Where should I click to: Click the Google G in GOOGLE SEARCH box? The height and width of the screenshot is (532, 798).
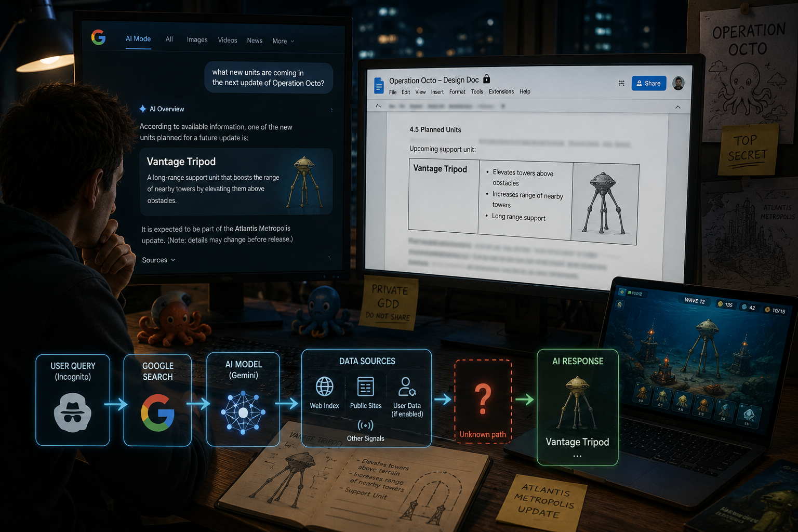coord(157,413)
